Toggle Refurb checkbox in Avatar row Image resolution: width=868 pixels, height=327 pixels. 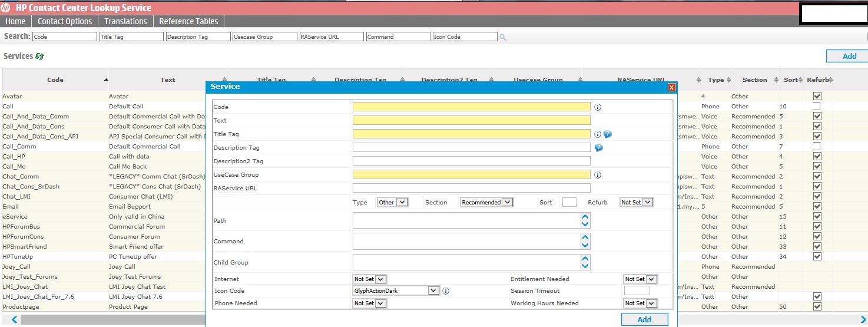(x=817, y=96)
